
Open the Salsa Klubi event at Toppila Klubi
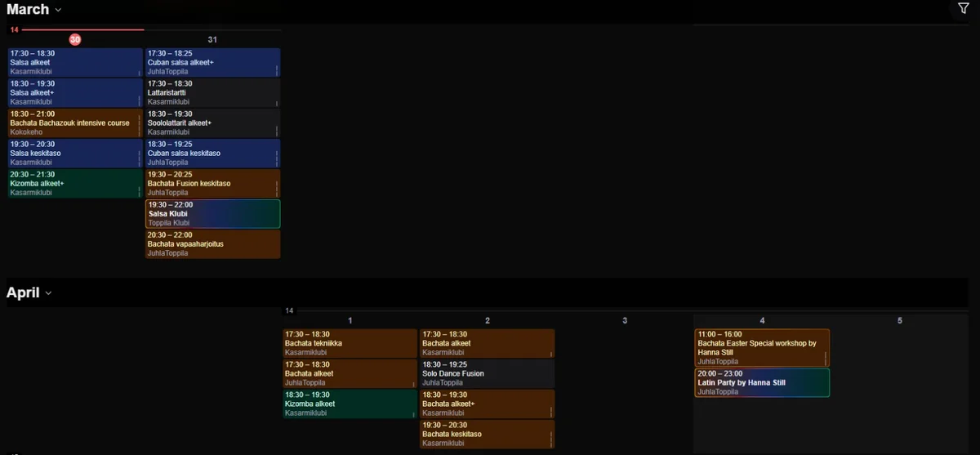[212, 214]
